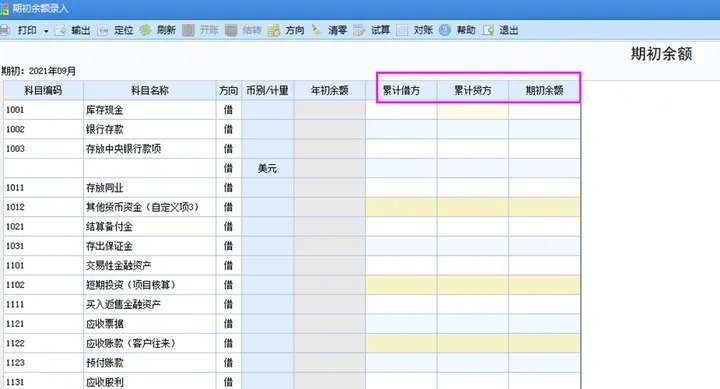Click the 方向 direction toolbar icon
Image resolution: width=720 pixels, height=389 pixels.
point(274,30)
